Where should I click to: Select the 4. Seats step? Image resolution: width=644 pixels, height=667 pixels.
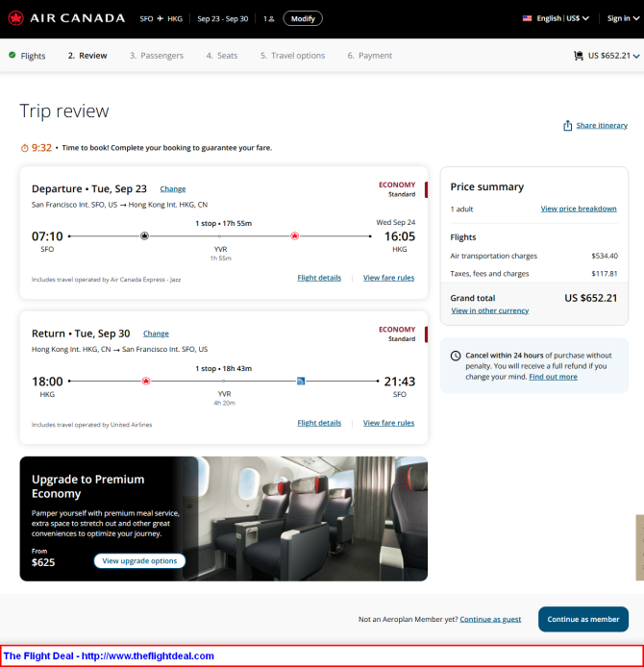coord(222,56)
